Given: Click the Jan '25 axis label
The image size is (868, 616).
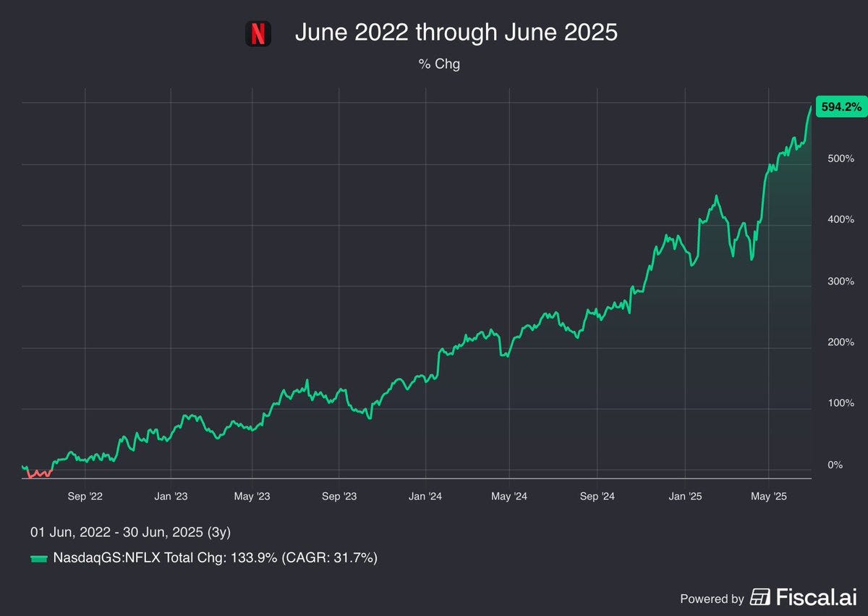Looking at the screenshot, I should click(685, 497).
